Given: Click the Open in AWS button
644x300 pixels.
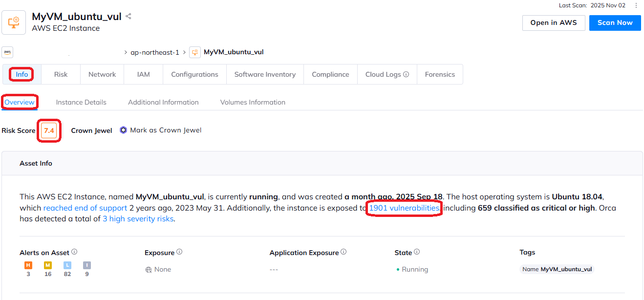Looking at the screenshot, I should point(554,22).
